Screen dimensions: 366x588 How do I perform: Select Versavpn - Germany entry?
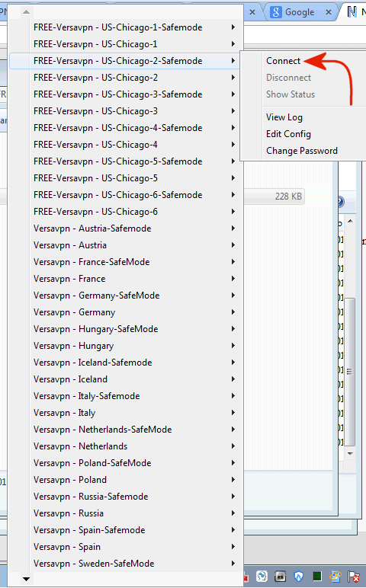click(124, 312)
